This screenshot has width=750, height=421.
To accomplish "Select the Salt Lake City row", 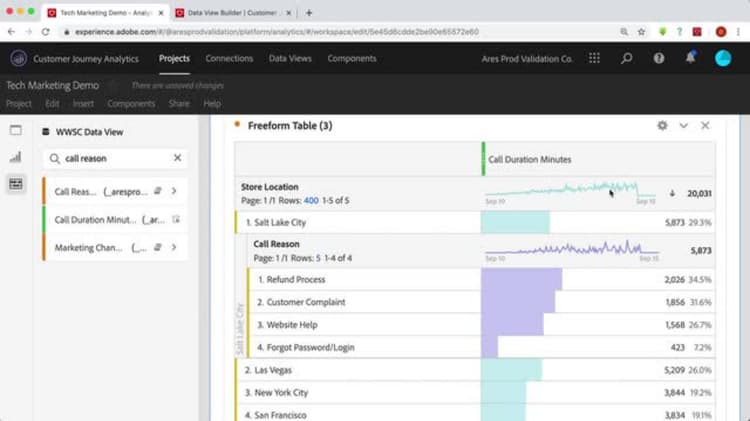I will 474,222.
